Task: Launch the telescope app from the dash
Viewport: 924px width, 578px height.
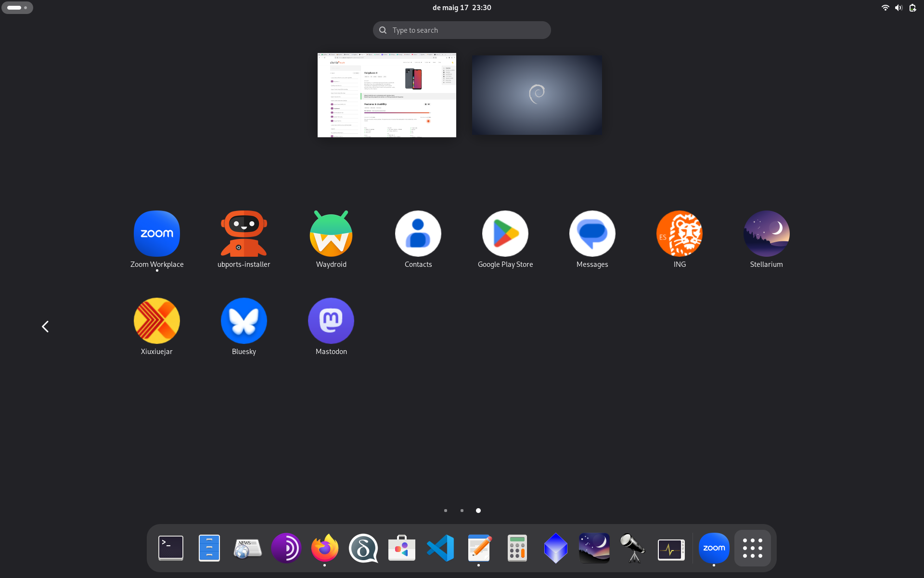Action: tap(633, 548)
